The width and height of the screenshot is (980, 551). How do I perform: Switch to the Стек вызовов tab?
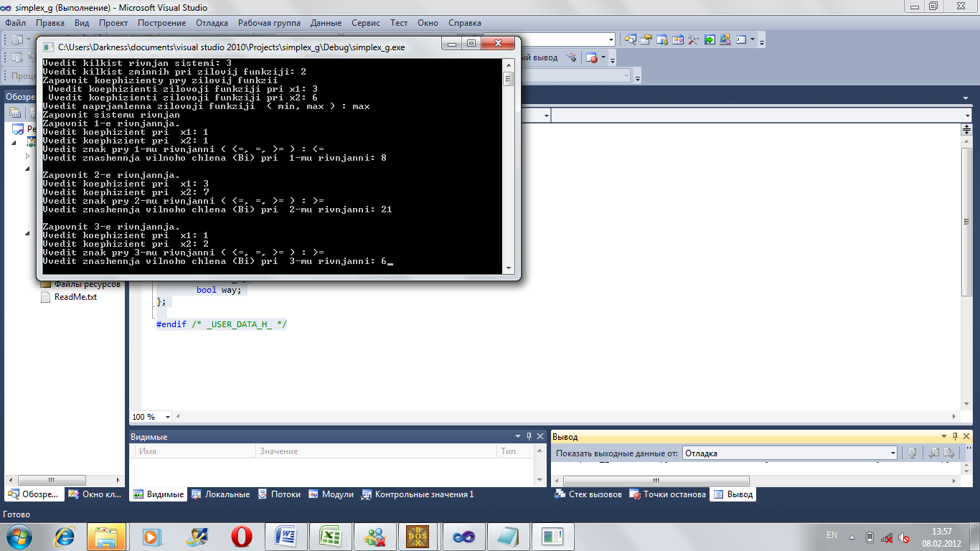[x=589, y=494]
